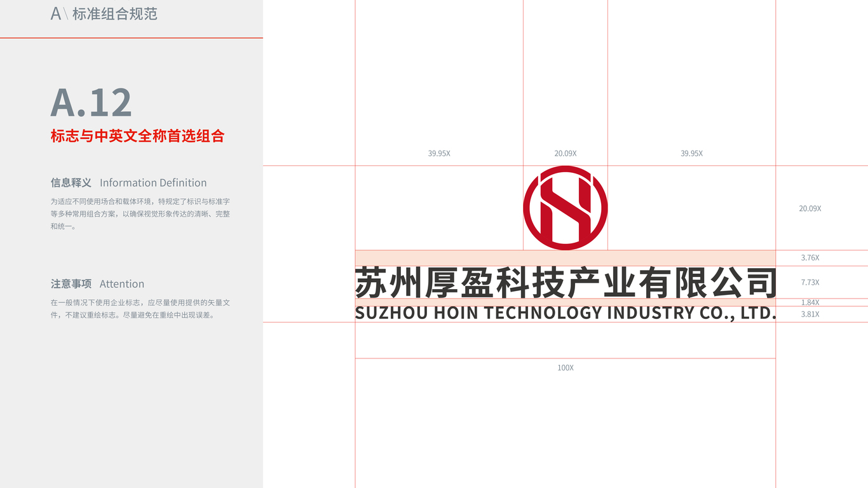Click the 1.84X dimension label
This screenshot has width=868, height=488.
pyautogui.click(x=810, y=302)
